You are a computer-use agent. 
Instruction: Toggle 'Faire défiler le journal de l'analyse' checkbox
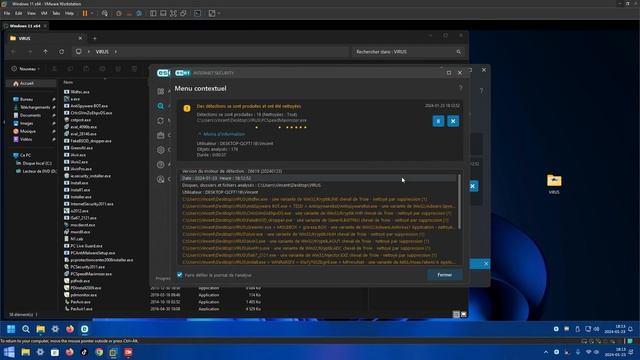click(x=180, y=275)
